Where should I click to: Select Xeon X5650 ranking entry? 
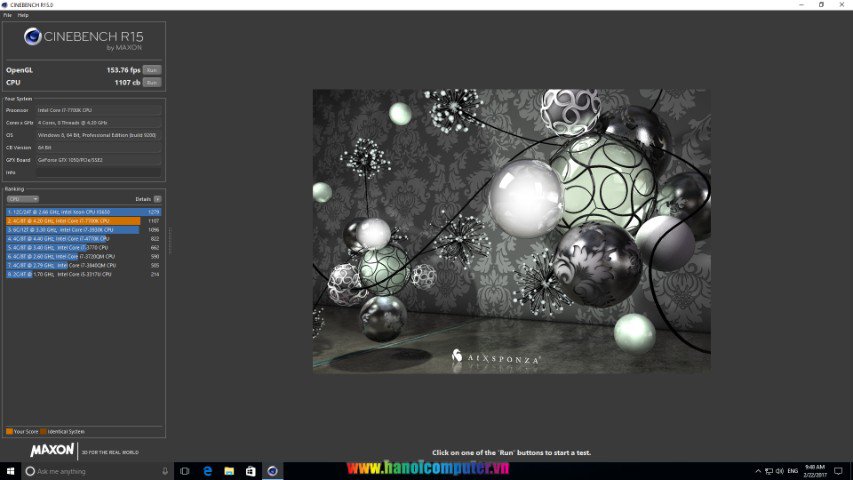click(x=83, y=212)
